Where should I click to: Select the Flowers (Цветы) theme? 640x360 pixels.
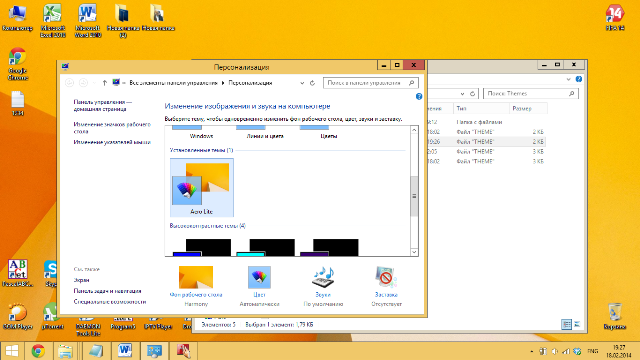(329, 133)
